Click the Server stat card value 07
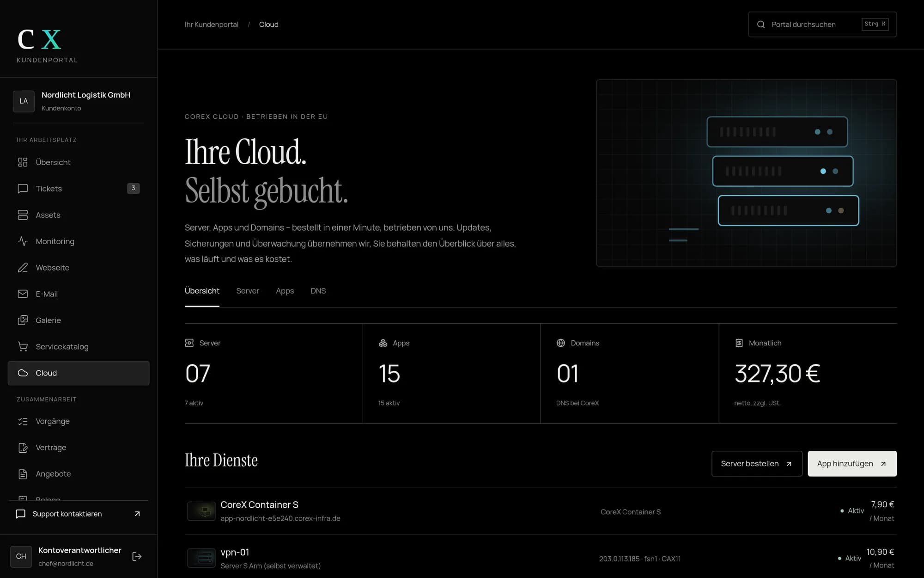The height and width of the screenshot is (578, 924). coord(198,374)
